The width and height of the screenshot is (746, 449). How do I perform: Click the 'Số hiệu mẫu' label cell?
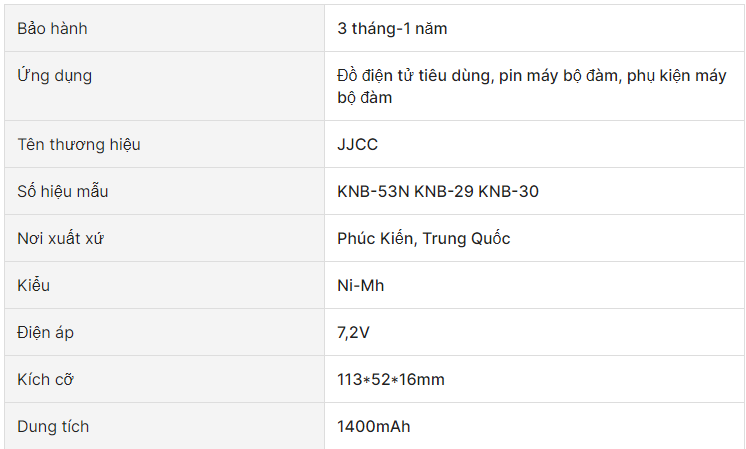pyautogui.click(x=165, y=191)
